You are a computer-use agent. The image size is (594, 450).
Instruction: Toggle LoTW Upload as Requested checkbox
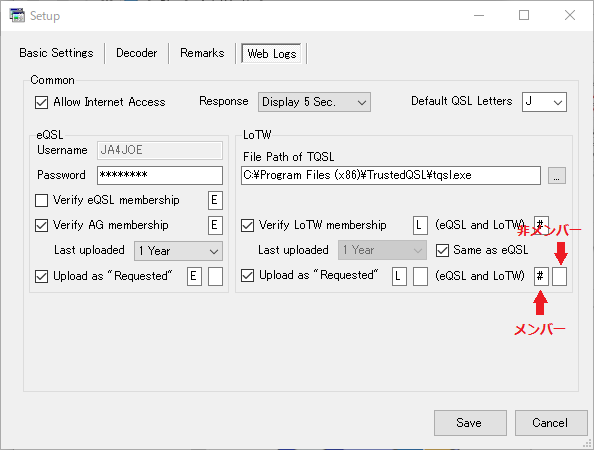point(247,275)
